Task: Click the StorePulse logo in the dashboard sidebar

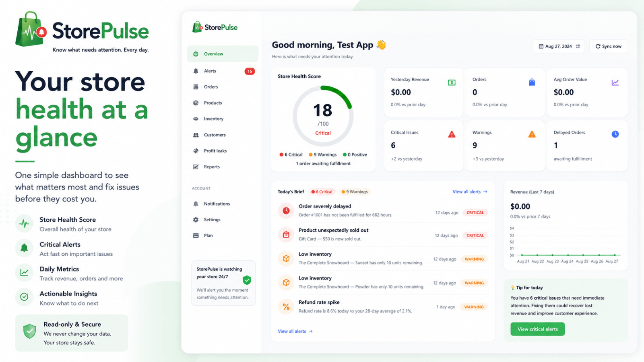Action: (x=215, y=27)
